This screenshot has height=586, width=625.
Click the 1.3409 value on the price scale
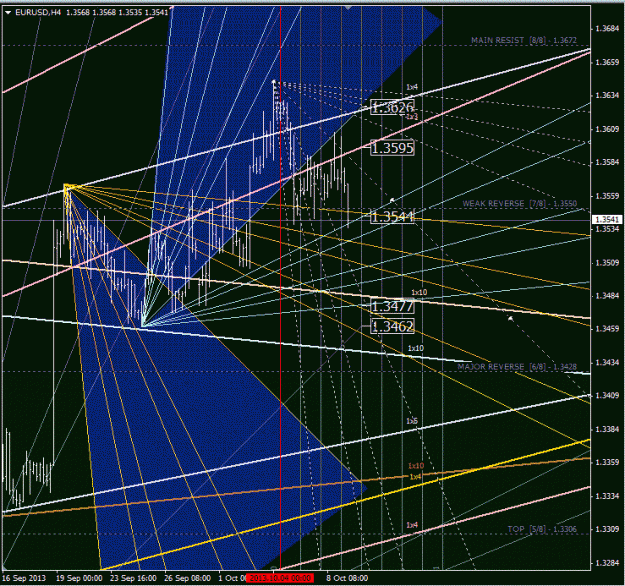(x=607, y=395)
